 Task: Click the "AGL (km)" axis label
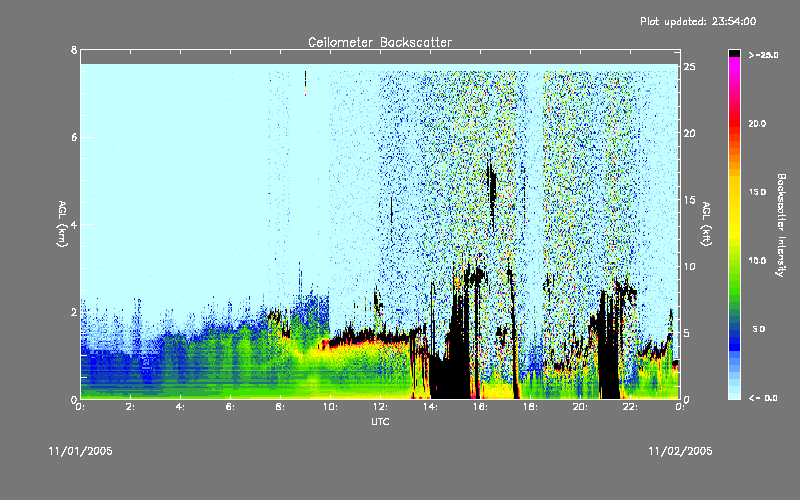pyautogui.click(x=62, y=224)
